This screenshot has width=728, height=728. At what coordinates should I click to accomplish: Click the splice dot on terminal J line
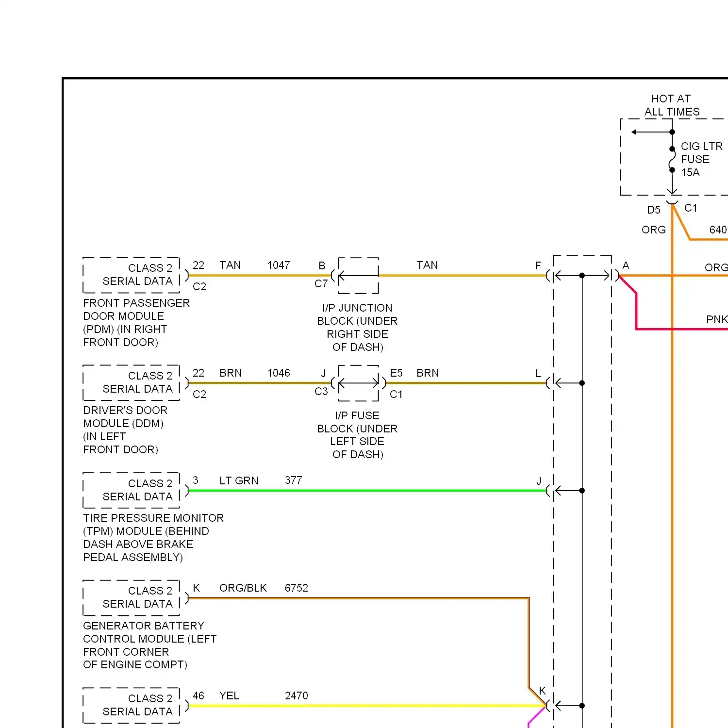click(x=582, y=491)
